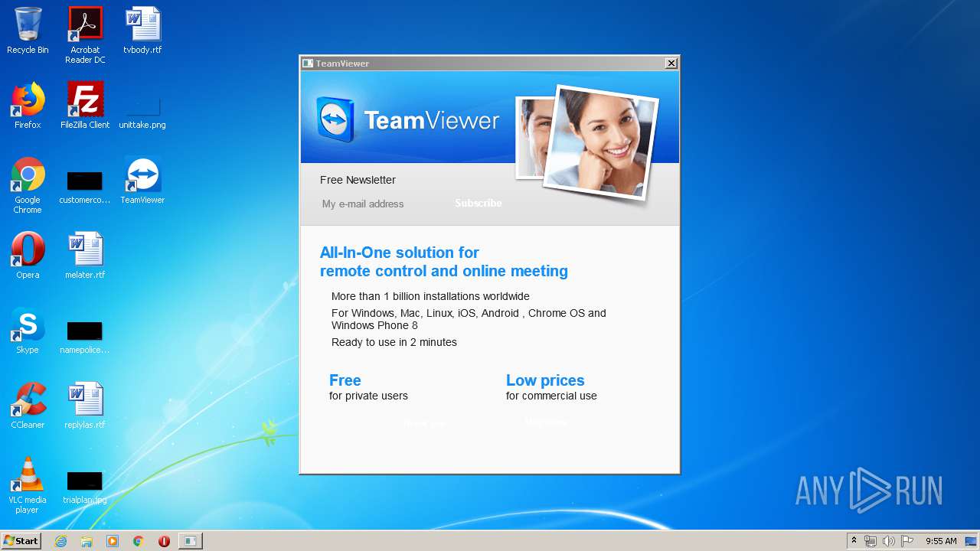Click the 'Free' heading

(x=345, y=380)
